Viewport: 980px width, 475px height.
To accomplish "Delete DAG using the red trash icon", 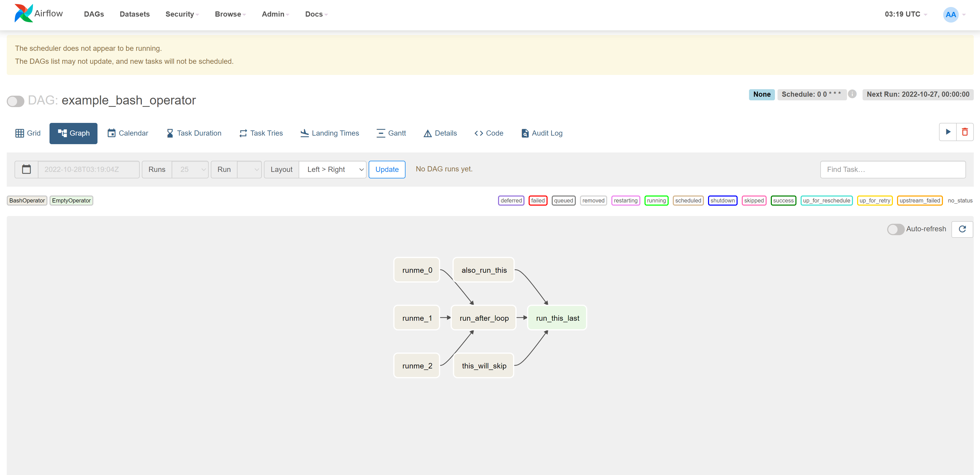I will tap(965, 132).
